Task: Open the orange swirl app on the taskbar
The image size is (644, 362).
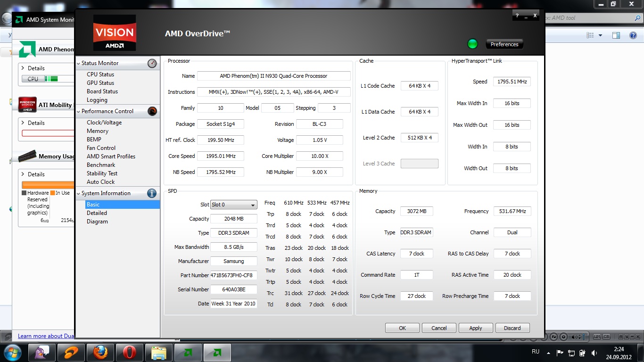Action: (71, 353)
